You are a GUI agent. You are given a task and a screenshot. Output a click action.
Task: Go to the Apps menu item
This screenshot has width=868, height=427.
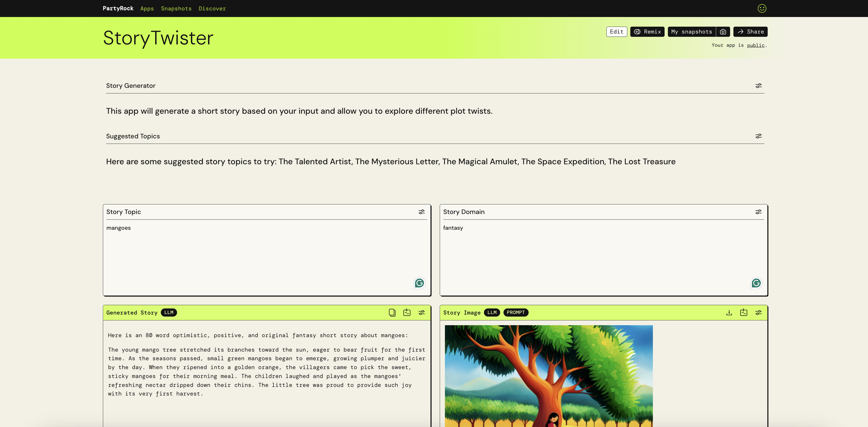point(147,8)
